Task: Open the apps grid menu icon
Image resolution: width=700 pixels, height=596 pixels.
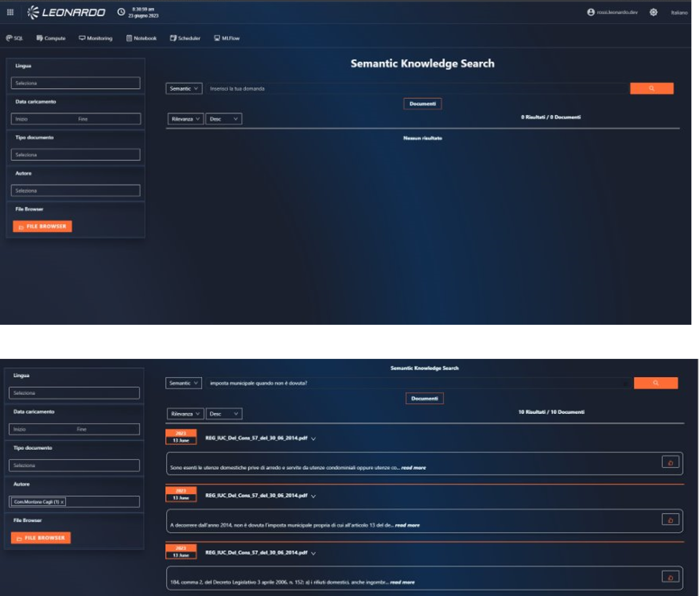Action: tap(10, 12)
